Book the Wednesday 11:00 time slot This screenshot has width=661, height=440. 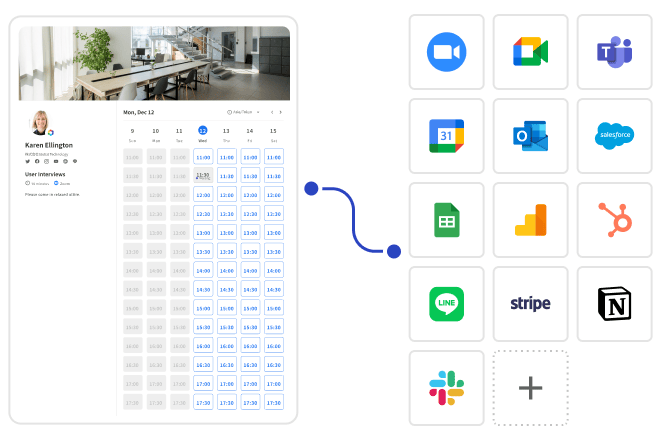pos(202,157)
